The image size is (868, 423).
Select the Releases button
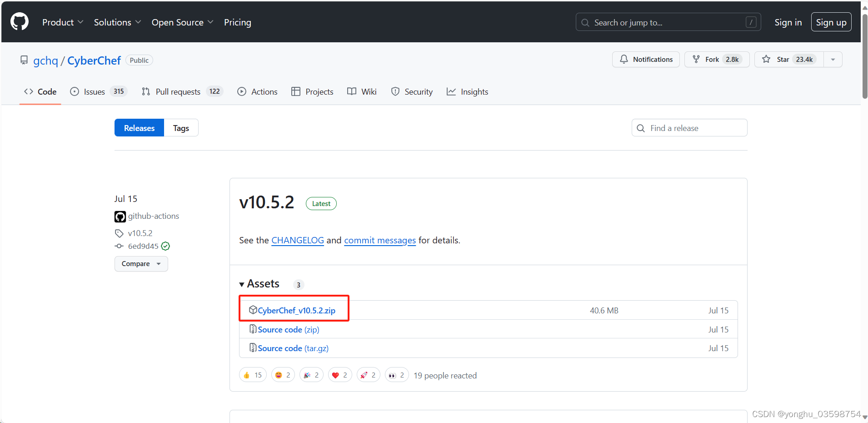pos(139,128)
